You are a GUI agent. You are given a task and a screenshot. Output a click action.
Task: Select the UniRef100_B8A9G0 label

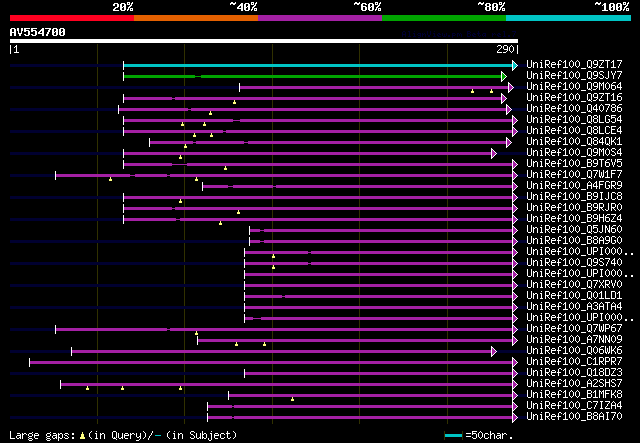(574, 241)
